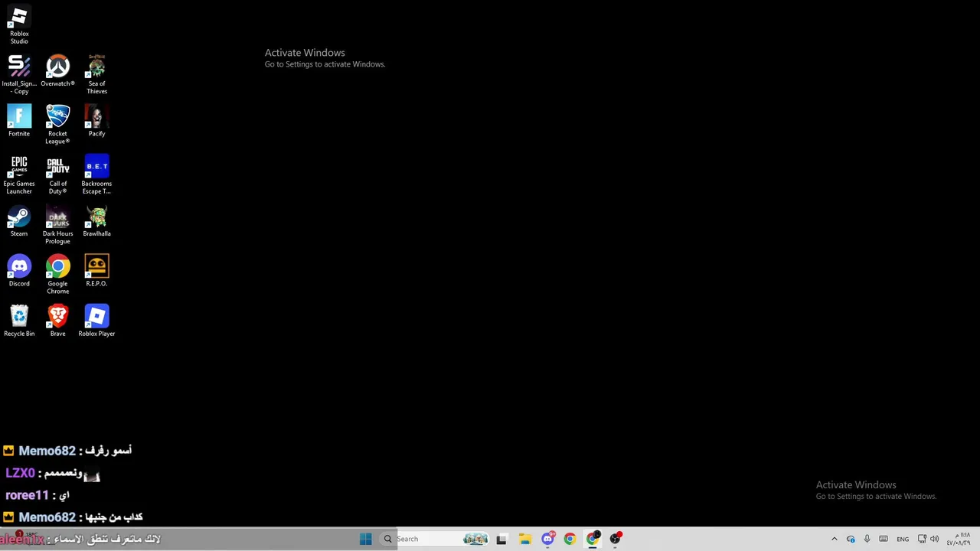
Task: Select the Call of Duty shortcut
Action: point(57,174)
